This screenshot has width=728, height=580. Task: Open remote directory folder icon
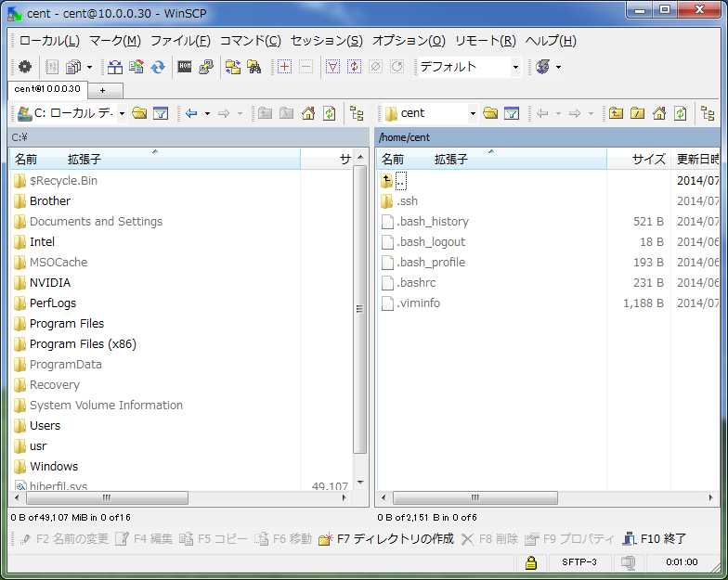point(490,113)
